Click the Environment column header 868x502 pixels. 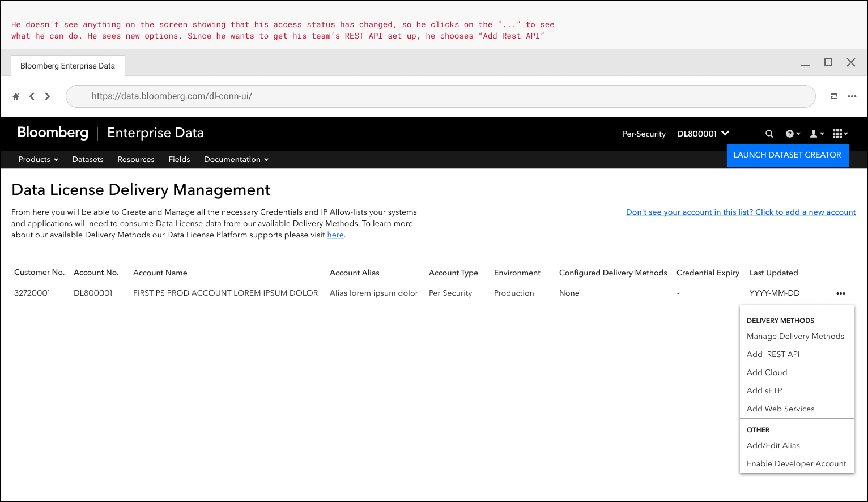tap(517, 273)
